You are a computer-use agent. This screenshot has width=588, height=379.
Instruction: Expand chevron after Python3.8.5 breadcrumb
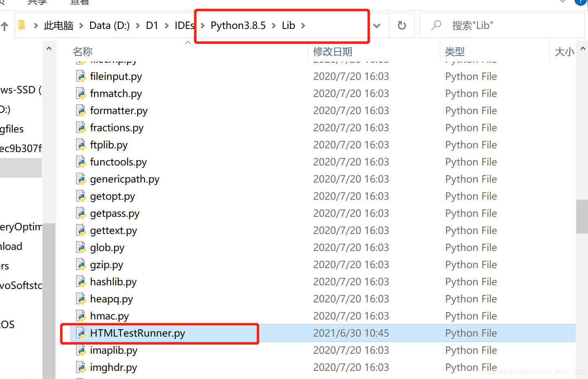(x=274, y=26)
